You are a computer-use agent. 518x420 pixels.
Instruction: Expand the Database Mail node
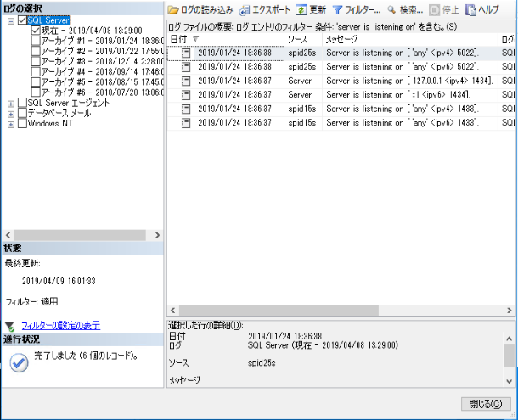pos(11,115)
